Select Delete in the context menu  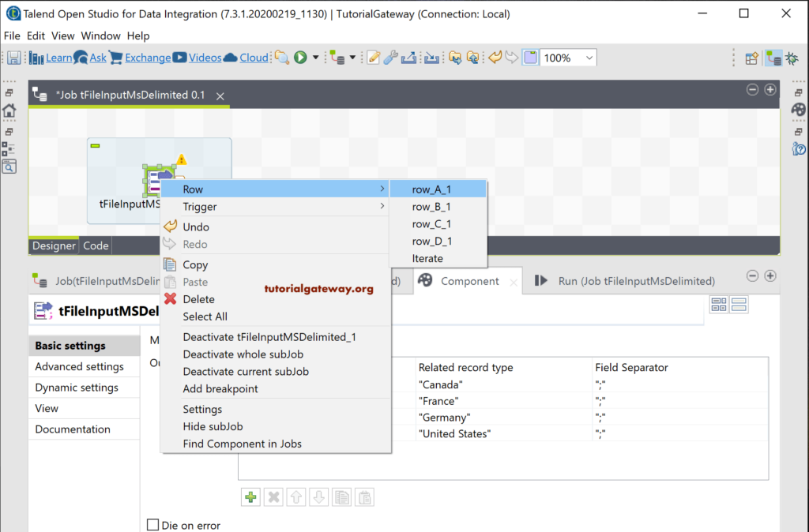click(276, 299)
